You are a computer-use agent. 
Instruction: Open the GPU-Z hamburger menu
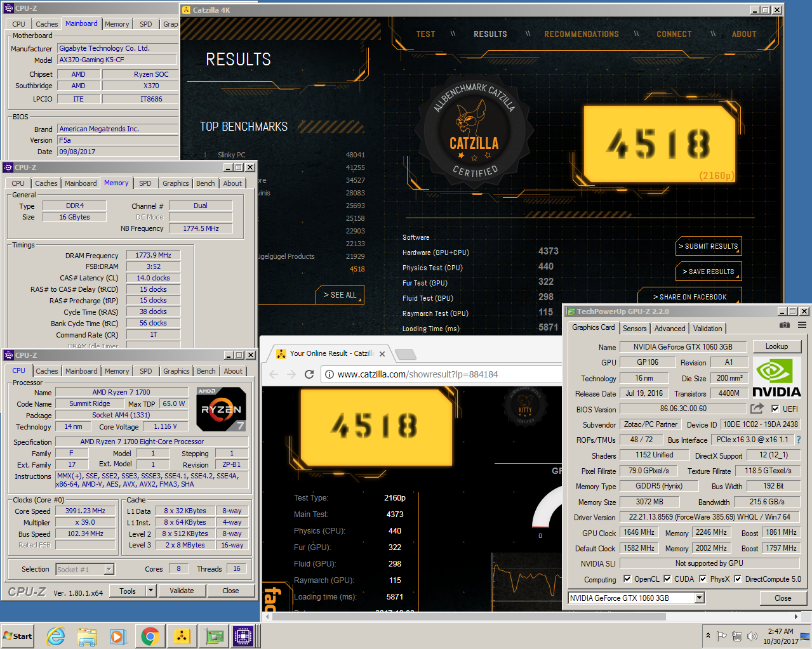802,325
